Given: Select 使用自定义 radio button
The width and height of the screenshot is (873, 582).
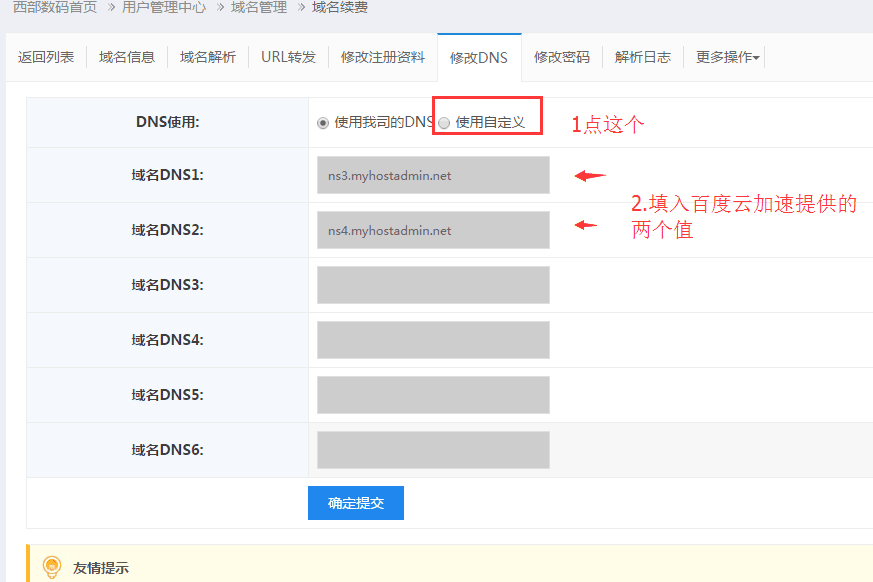Looking at the screenshot, I should (x=444, y=123).
